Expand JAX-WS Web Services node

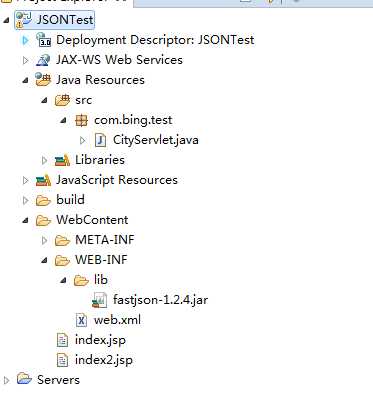[x=25, y=60]
